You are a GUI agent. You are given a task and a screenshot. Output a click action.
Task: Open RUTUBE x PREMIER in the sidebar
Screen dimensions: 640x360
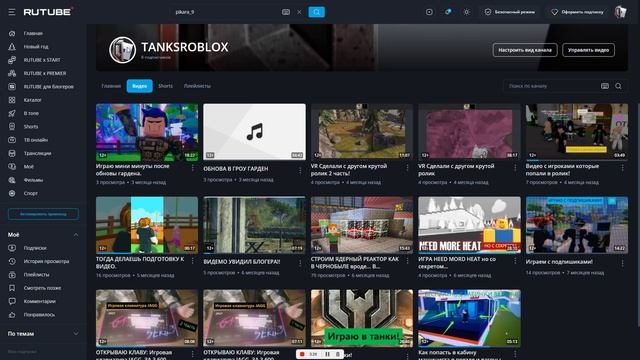[x=44, y=73]
